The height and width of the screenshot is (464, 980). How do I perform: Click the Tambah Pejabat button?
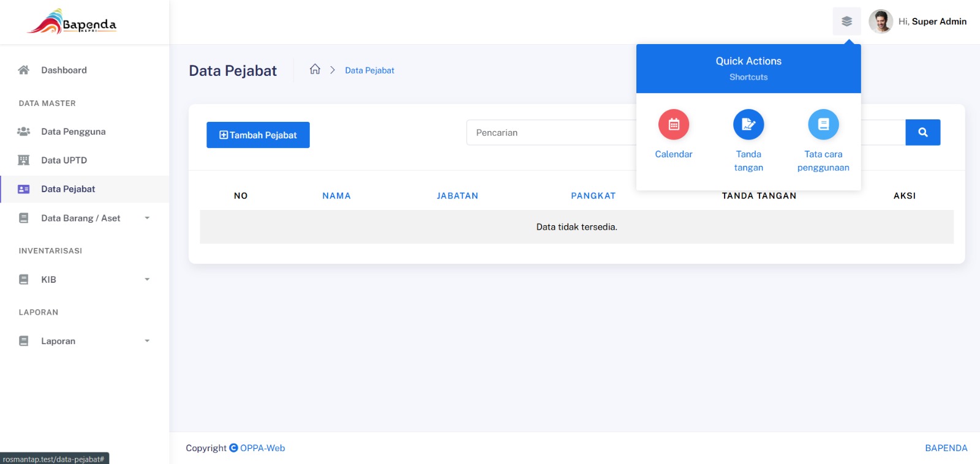[258, 135]
